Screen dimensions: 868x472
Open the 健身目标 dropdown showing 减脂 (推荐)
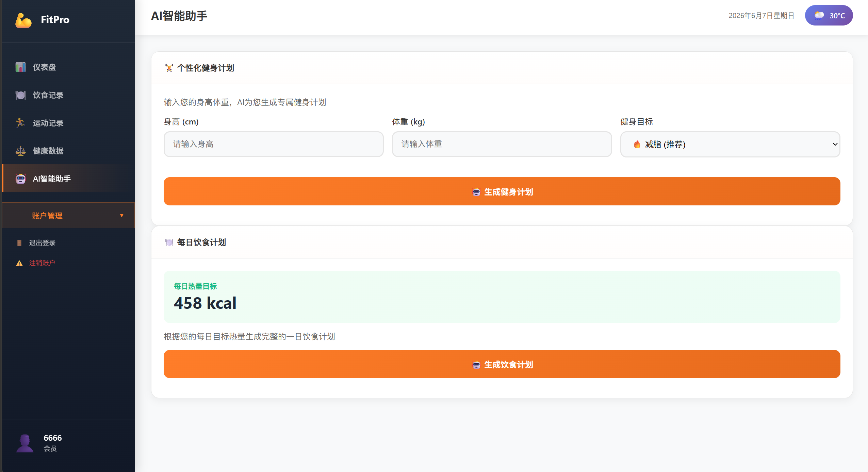click(x=730, y=144)
